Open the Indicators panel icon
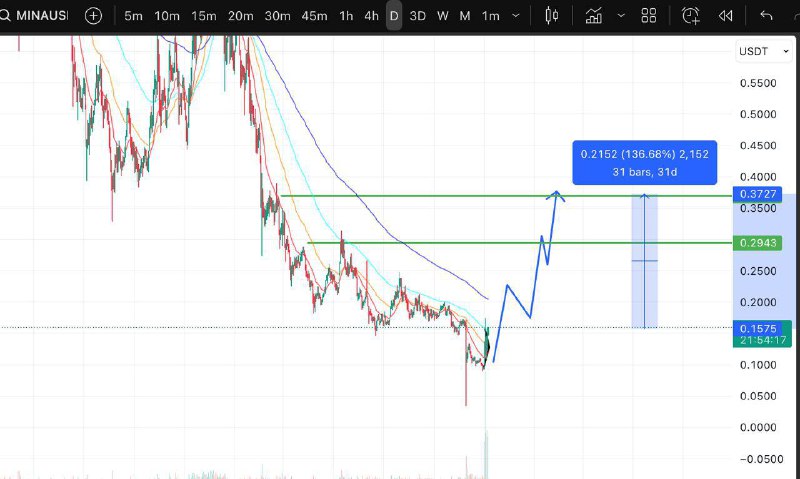Image resolution: width=800 pixels, height=479 pixels. 593,16
